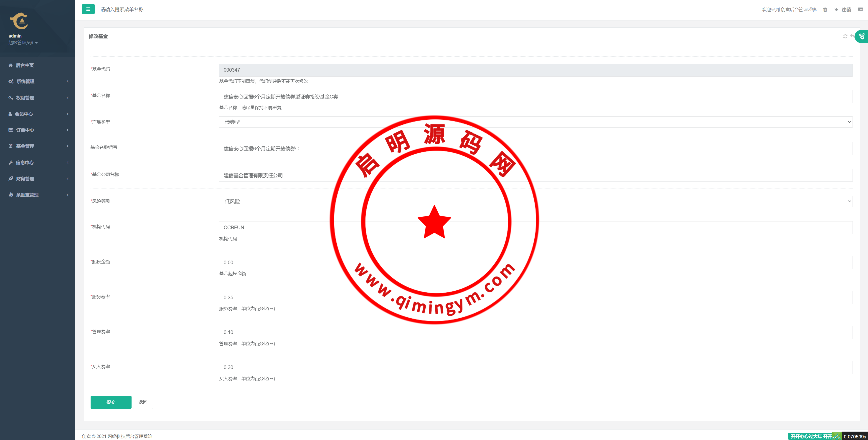Click the 返回 back button

[143, 402]
